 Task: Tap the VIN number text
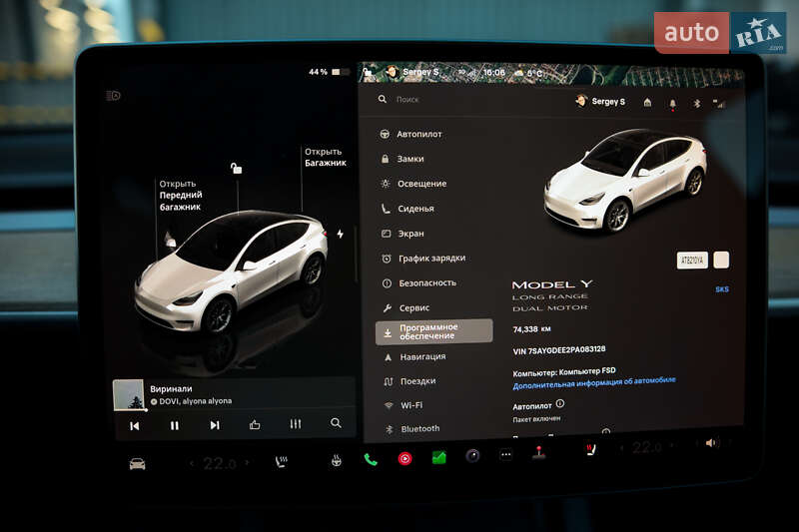click(559, 350)
